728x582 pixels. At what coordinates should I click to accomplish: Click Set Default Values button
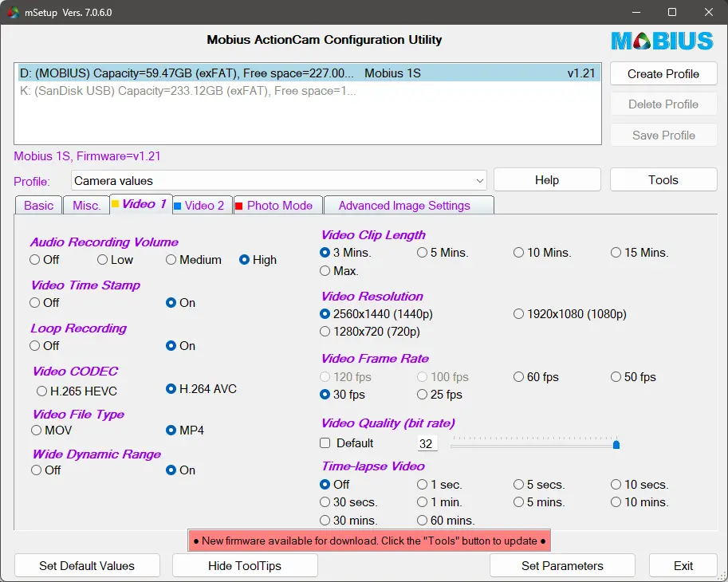87,566
